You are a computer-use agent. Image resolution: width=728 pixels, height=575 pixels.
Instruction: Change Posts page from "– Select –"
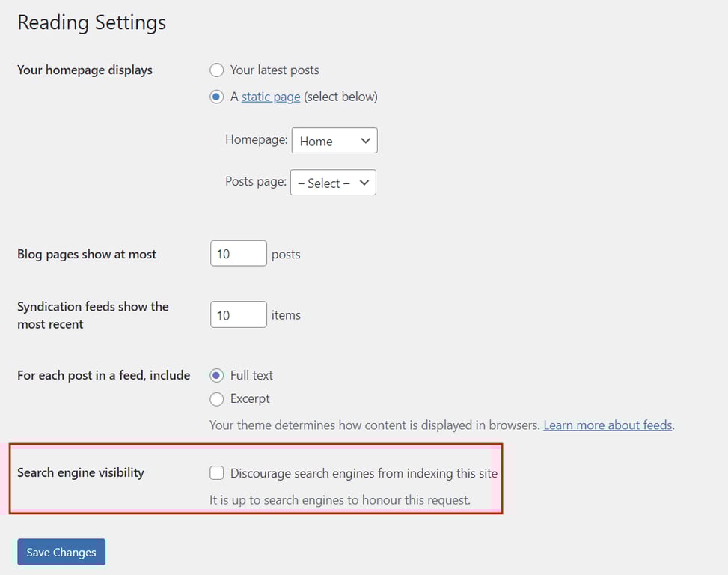pos(332,182)
